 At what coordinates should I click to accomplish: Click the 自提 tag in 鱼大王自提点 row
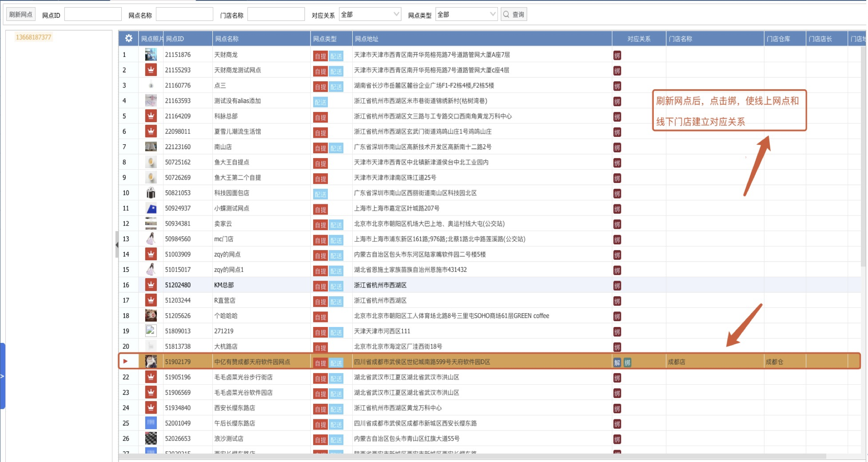(x=320, y=163)
